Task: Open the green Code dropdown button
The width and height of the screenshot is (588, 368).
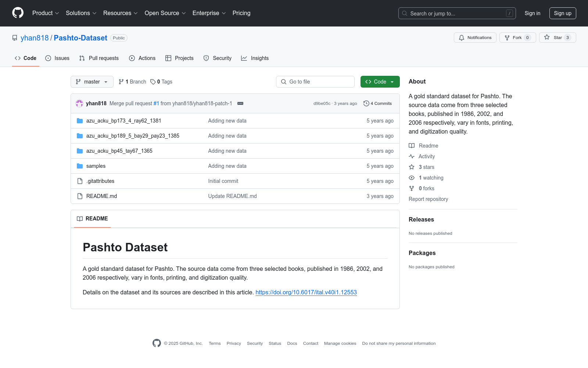Action: [380, 82]
